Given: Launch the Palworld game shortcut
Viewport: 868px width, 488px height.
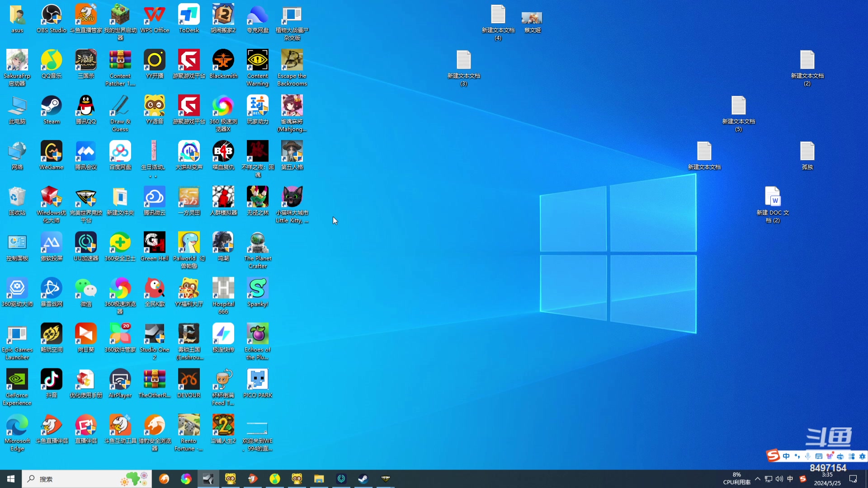Looking at the screenshot, I should 189,244.
